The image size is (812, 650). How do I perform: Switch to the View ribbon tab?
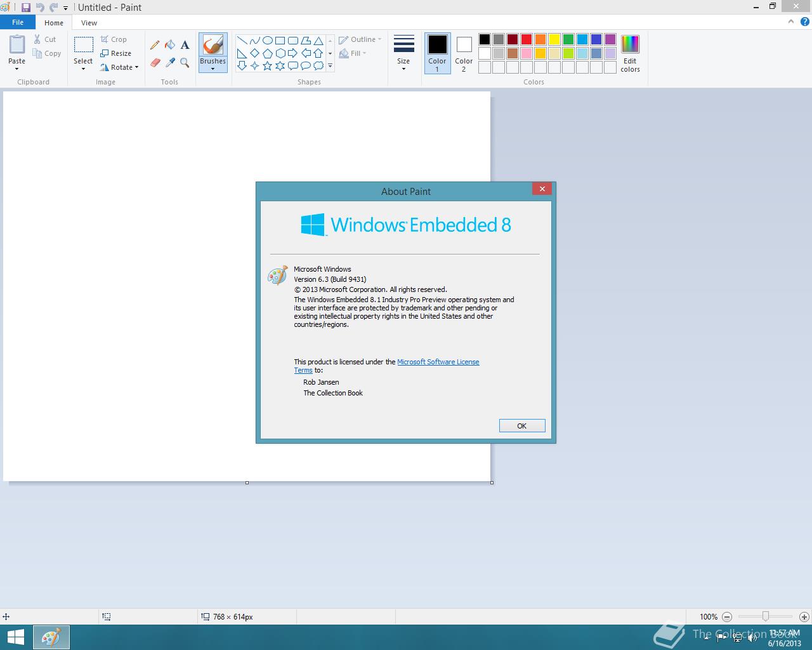[x=89, y=23]
